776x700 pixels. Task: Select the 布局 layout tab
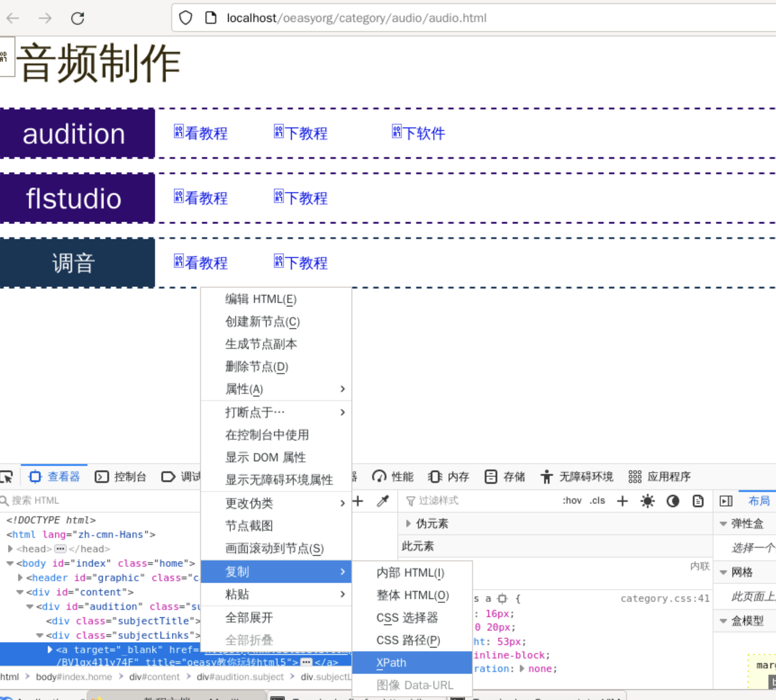click(x=759, y=501)
